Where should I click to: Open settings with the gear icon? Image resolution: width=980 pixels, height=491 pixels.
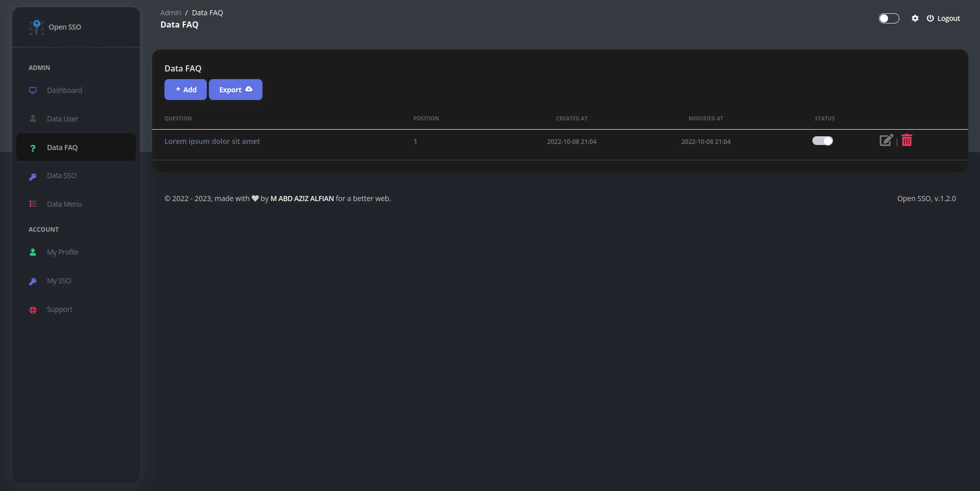pyautogui.click(x=915, y=18)
